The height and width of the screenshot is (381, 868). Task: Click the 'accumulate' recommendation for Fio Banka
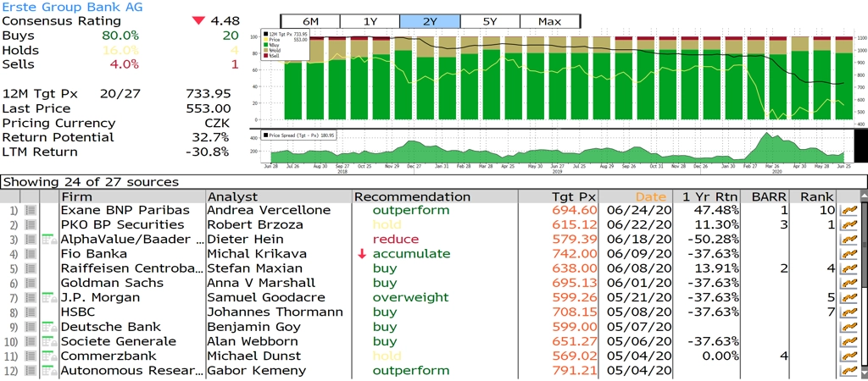tap(411, 254)
